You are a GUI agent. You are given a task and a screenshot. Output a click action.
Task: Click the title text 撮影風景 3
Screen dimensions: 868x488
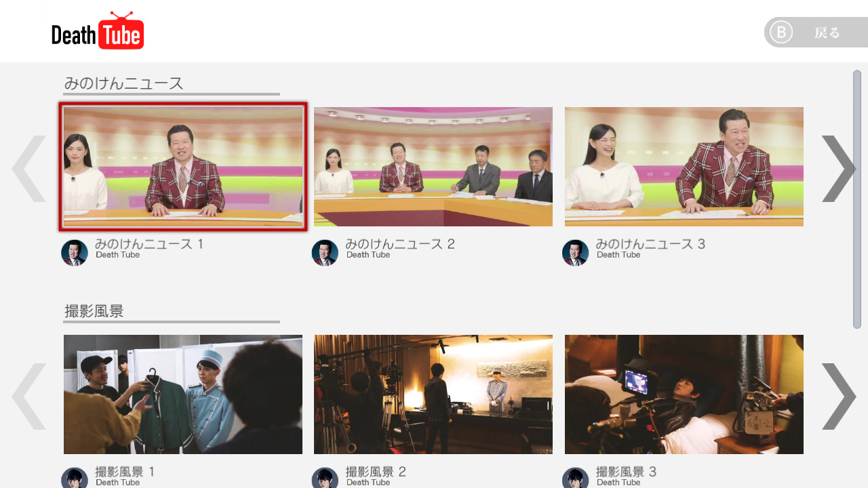627,472
